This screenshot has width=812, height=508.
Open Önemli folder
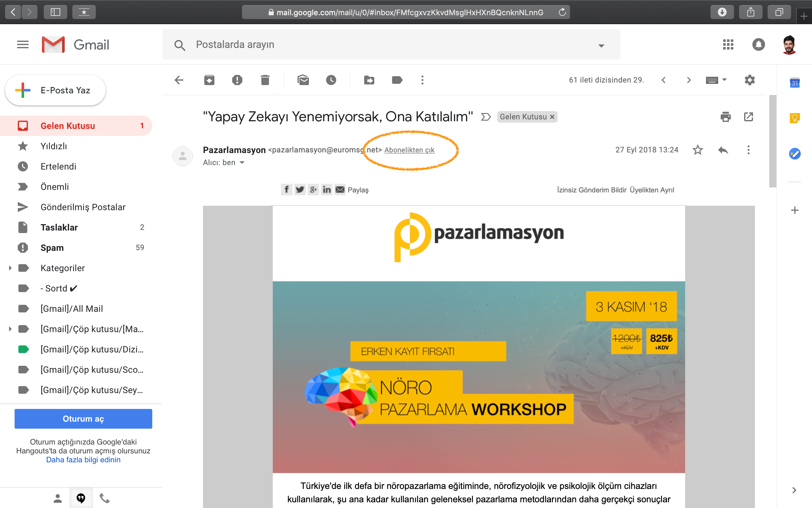click(76, 187)
